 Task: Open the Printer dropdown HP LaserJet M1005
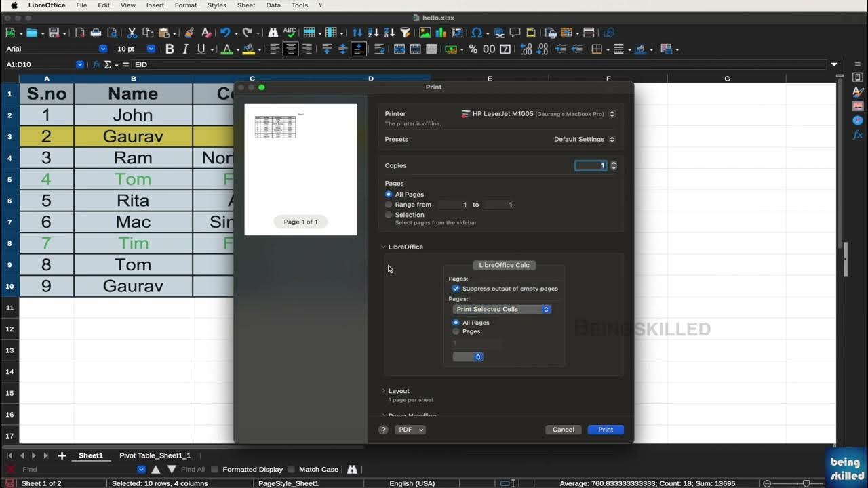(x=538, y=114)
